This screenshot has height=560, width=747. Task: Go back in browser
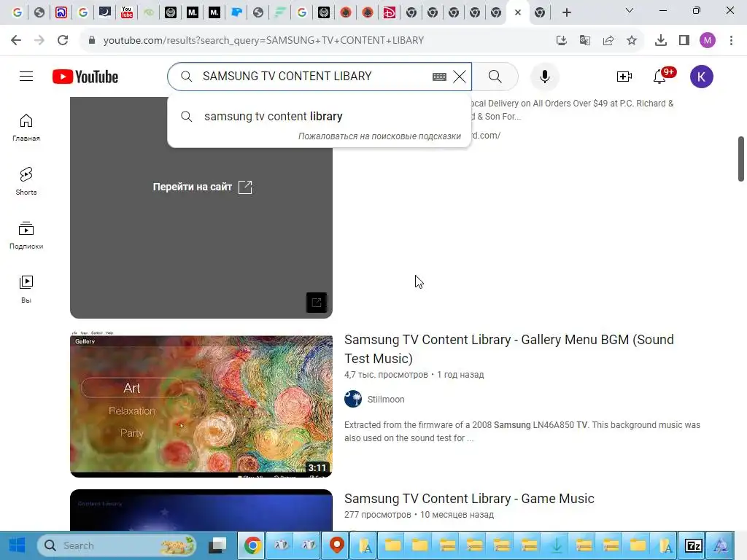coord(16,40)
